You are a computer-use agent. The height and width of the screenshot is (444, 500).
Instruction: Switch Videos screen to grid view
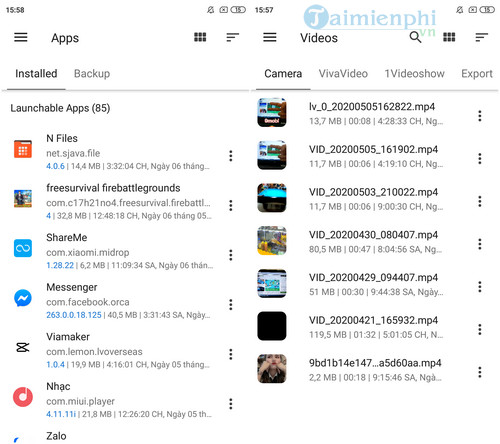tap(449, 37)
